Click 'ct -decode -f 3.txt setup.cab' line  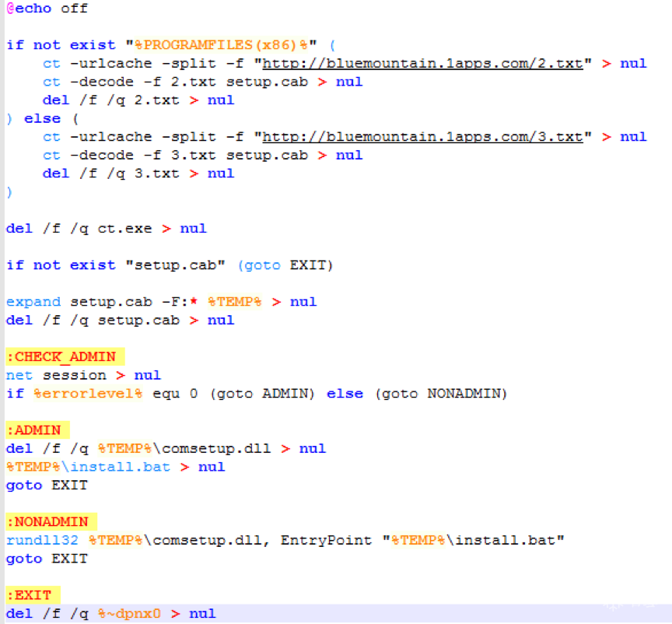coord(202,156)
